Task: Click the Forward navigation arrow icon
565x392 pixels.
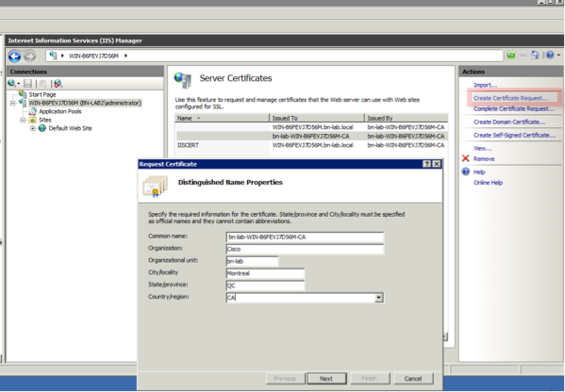Action: click(30, 57)
